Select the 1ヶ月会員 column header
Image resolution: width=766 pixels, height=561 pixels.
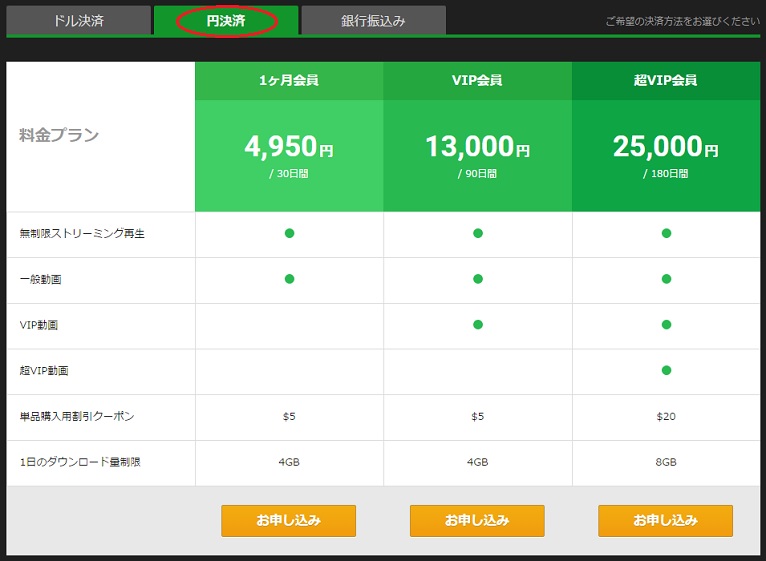(289, 81)
